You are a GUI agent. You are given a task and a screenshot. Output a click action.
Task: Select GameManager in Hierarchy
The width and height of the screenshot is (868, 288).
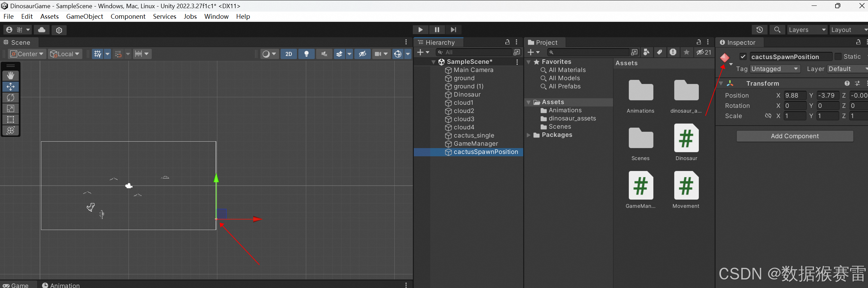pyautogui.click(x=476, y=144)
